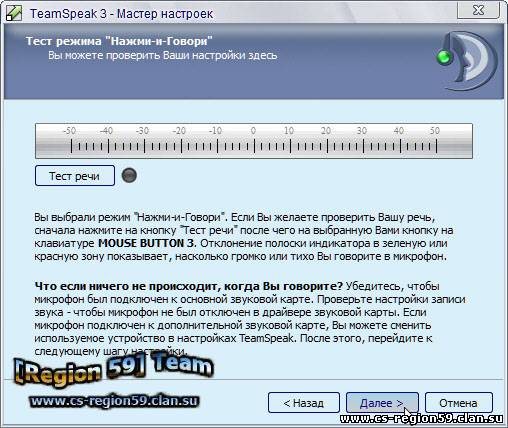Open the cs-region59.clan.su watermark under Отмена

422,419
